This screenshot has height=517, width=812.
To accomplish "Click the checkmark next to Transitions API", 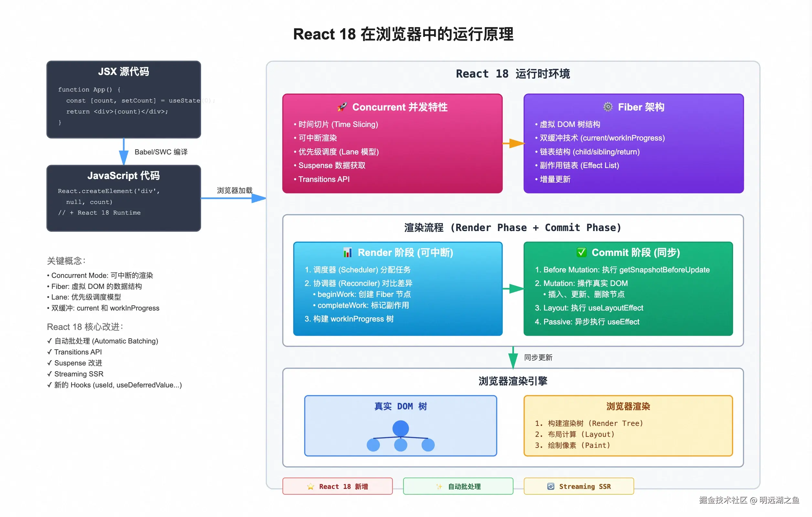I will pos(49,352).
